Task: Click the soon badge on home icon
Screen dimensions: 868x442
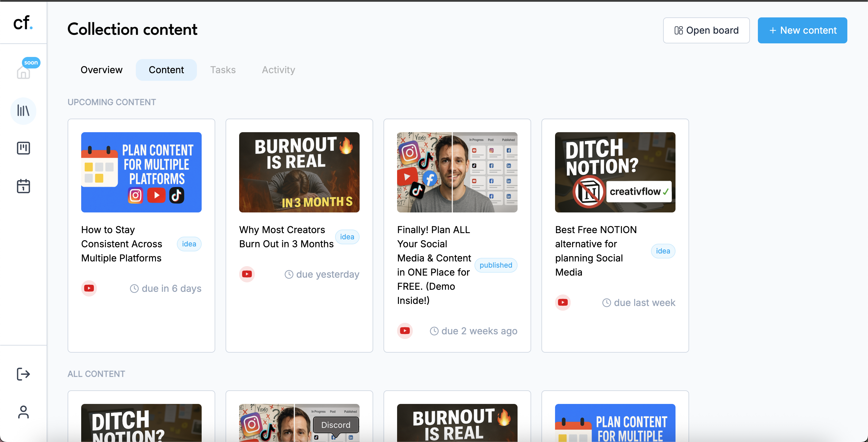Action: click(x=31, y=63)
